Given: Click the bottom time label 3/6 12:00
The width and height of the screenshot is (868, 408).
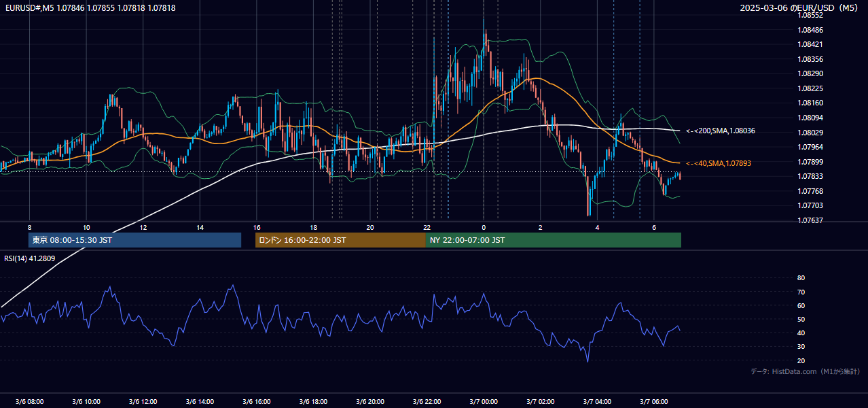Looking at the screenshot, I should [143, 401].
